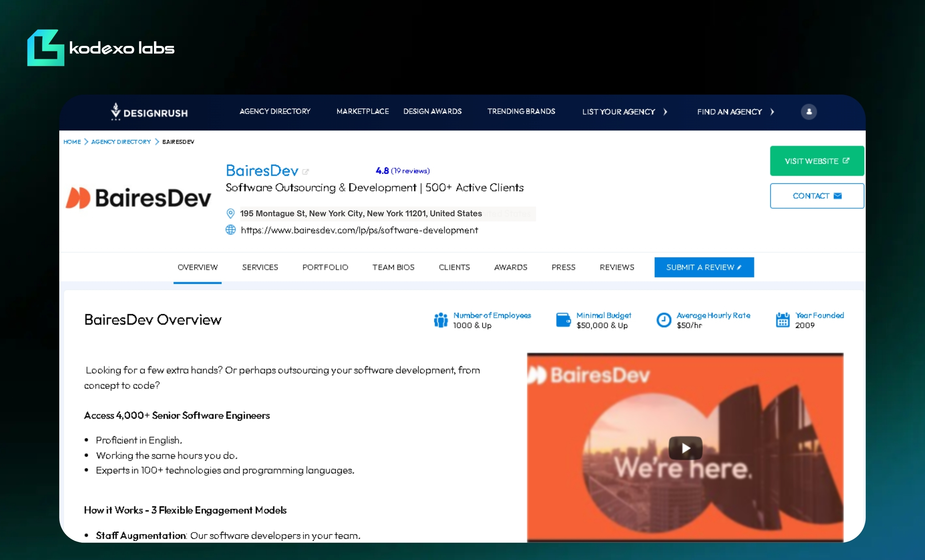Click the Submit A Review button

click(704, 267)
